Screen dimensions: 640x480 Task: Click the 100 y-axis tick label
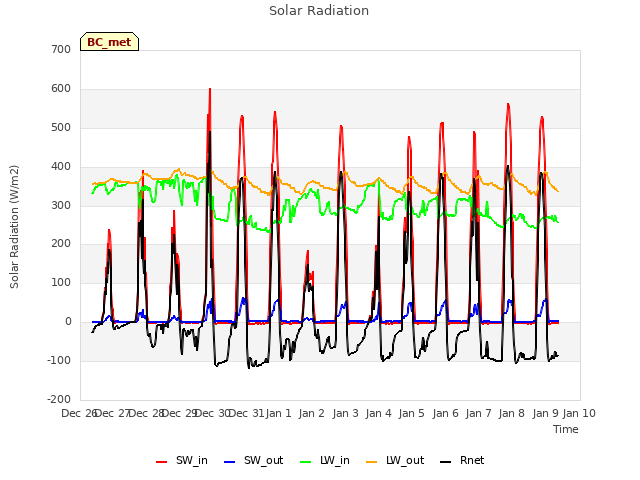[x=61, y=282]
